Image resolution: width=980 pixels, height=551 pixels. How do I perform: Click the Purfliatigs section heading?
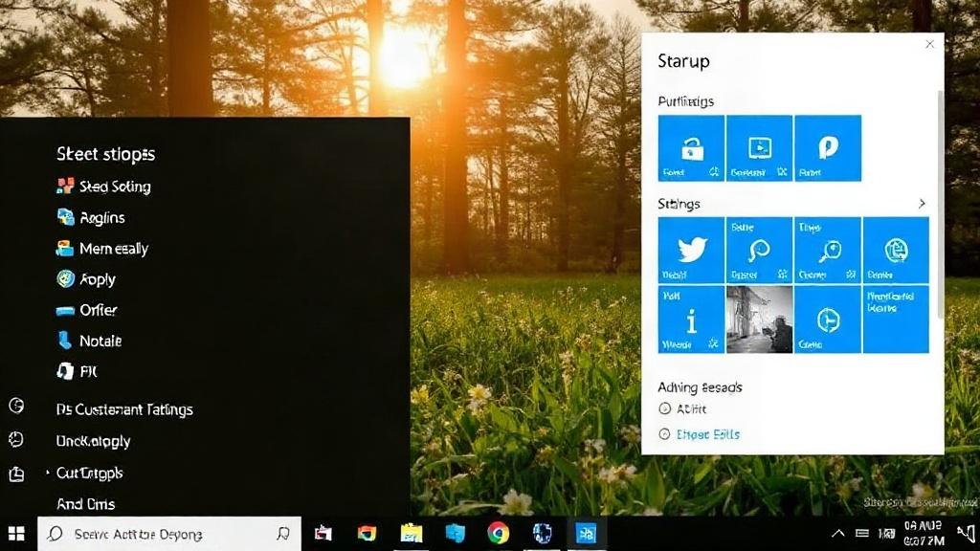(685, 101)
